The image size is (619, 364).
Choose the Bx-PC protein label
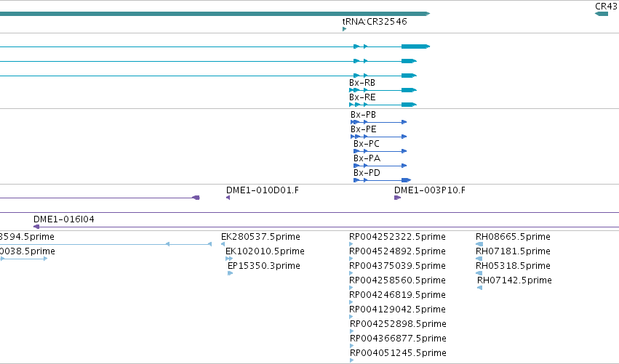367,144
